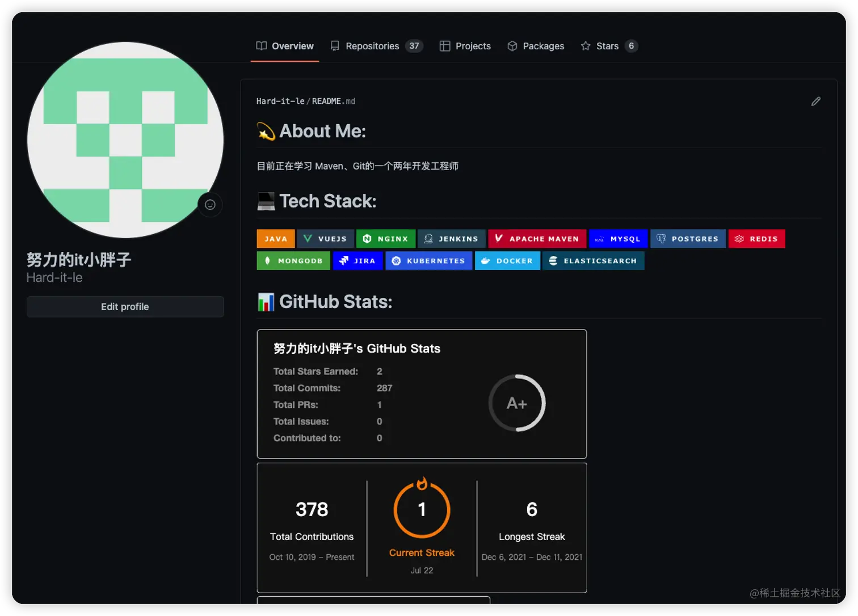The image size is (858, 616).
Task: Click the Elasticsearch tech badge
Action: point(594,261)
